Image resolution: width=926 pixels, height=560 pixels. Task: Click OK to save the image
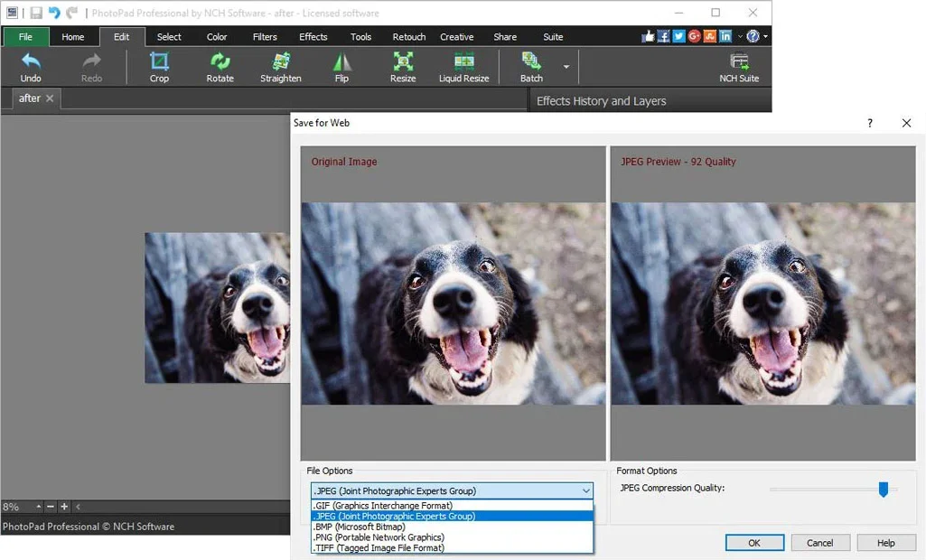pos(755,543)
